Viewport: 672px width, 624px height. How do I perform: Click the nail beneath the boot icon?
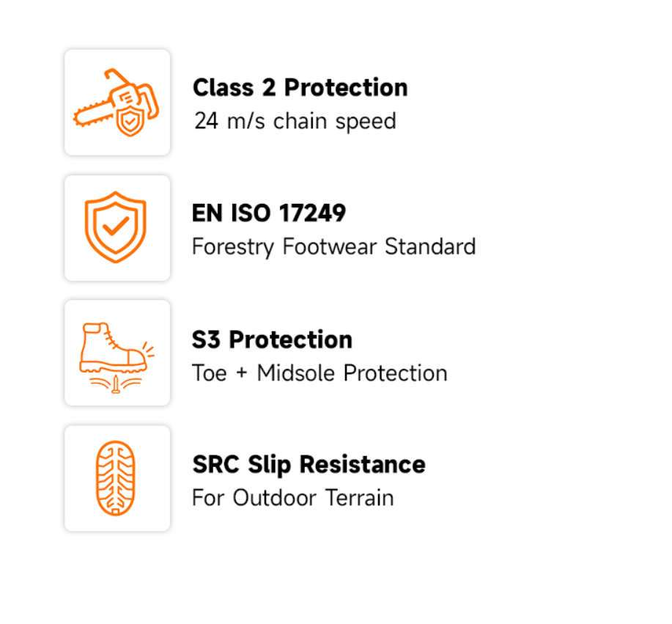point(116,384)
